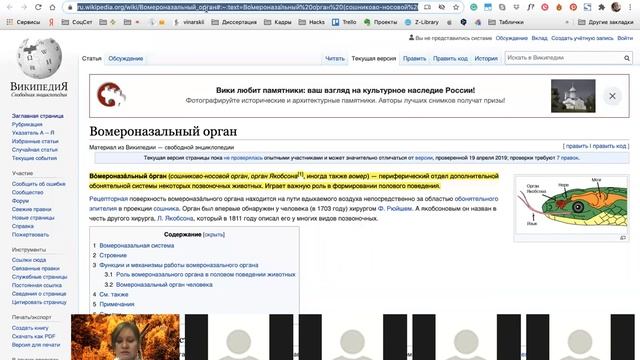
Task: Go to browser home page icon
Action: (52, 7)
